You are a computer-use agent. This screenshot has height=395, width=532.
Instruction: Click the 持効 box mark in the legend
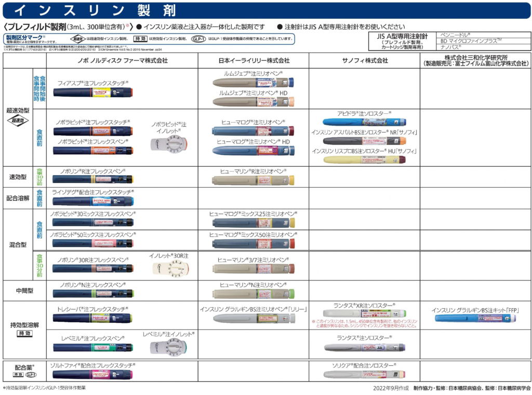[140, 39]
